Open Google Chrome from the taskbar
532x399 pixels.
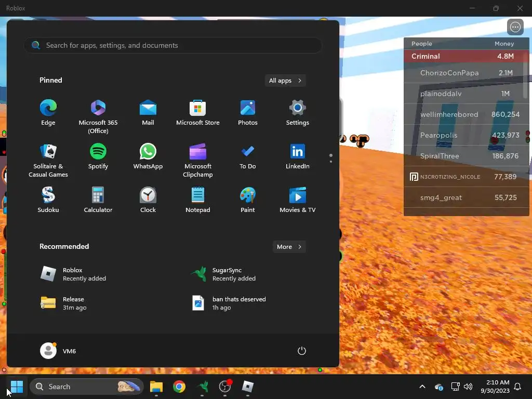point(179,387)
